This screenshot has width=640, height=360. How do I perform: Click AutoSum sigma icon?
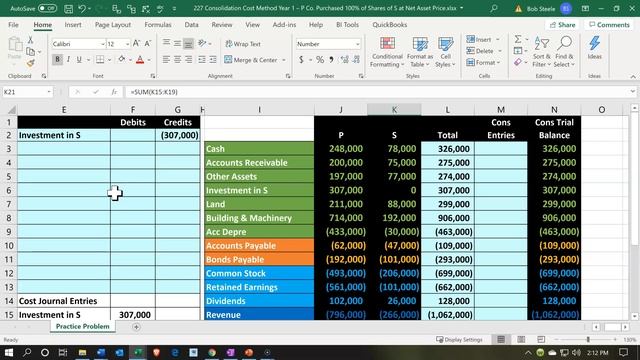coord(518,39)
